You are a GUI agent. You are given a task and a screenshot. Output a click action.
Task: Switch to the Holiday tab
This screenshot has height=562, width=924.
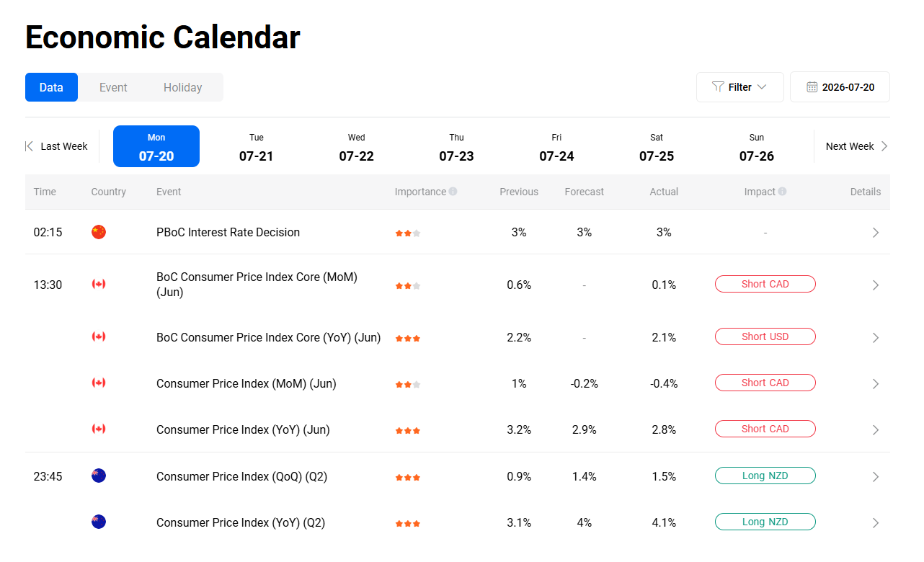pos(182,87)
